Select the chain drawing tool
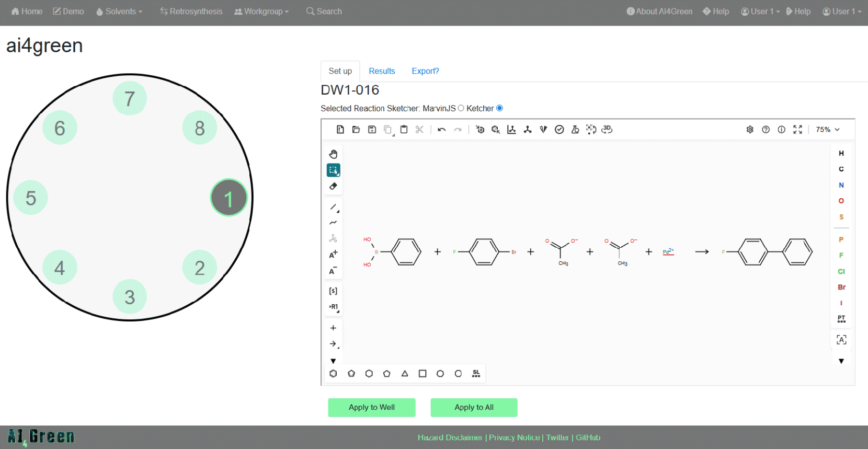 [x=333, y=223]
